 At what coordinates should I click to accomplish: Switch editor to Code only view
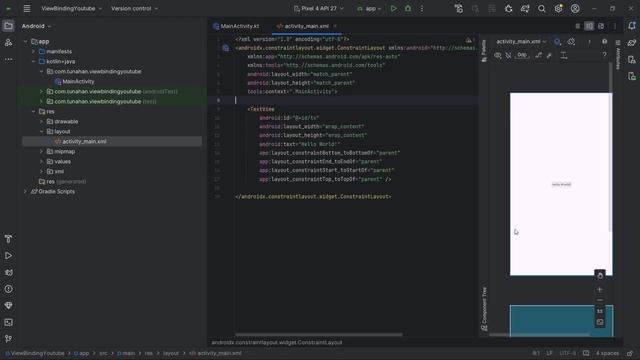point(578,26)
